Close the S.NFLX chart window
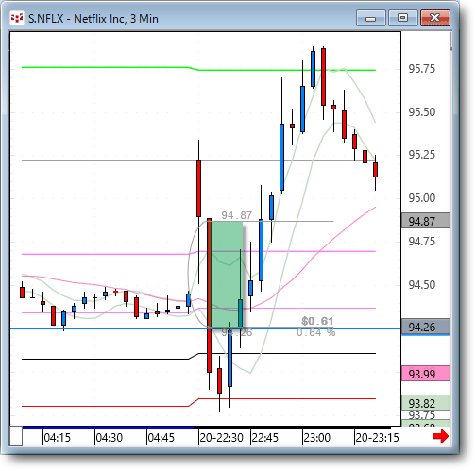The width and height of the screenshot is (476, 471). click(x=435, y=18)
